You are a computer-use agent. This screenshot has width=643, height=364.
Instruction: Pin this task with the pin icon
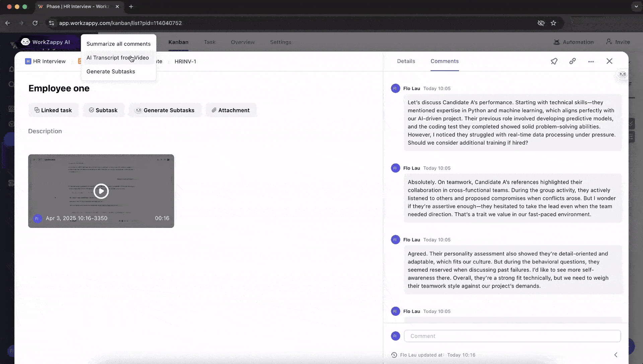tap(554, 61)
